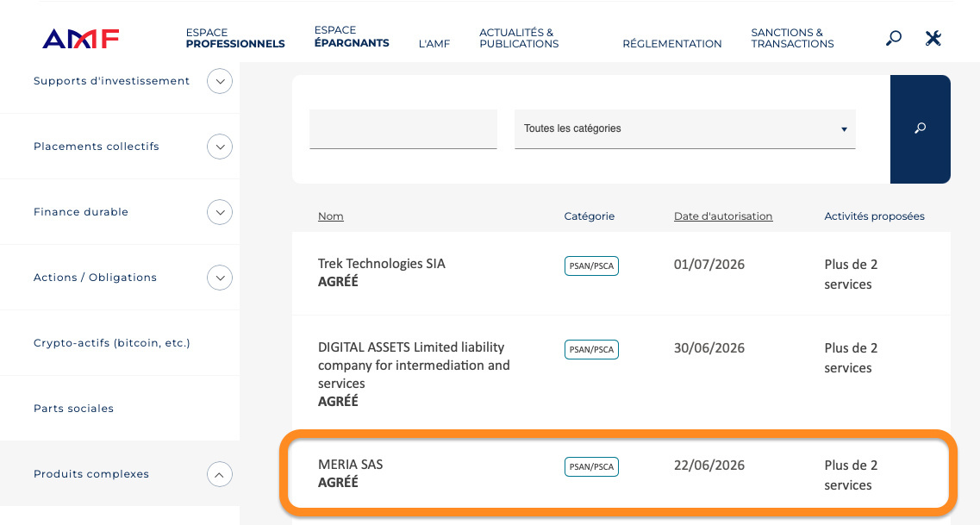The height and width of the screenshot is (525, 980).
Task: Click Plus de 2 services for Trek Technologies
Action: coord(851,274)
